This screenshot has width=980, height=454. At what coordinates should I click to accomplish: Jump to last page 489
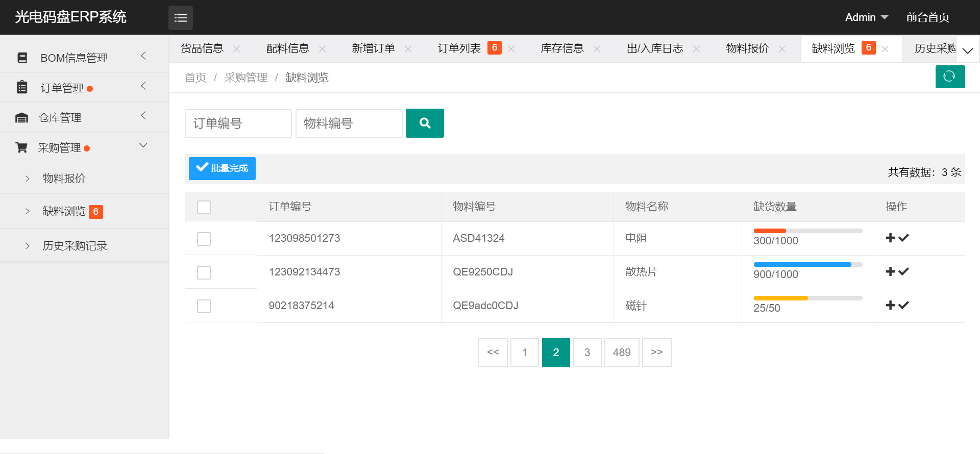(x=622, y=352)
